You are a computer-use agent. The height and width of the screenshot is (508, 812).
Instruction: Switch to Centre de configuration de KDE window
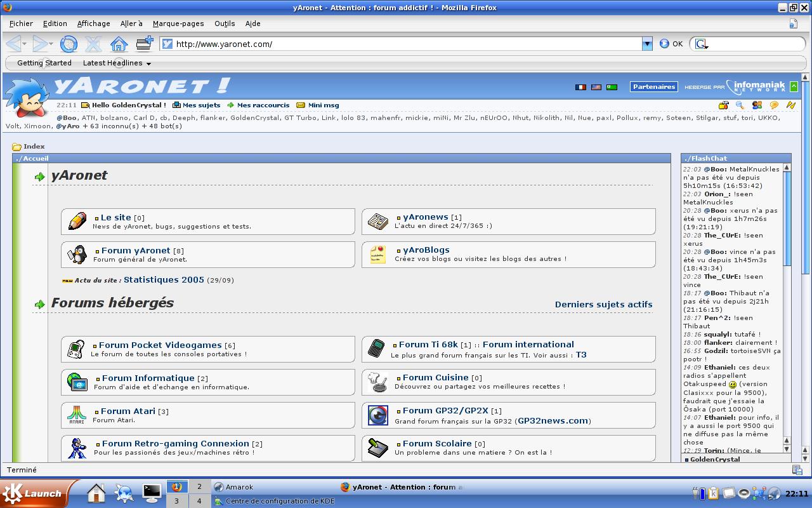click(x=275, y=501)
